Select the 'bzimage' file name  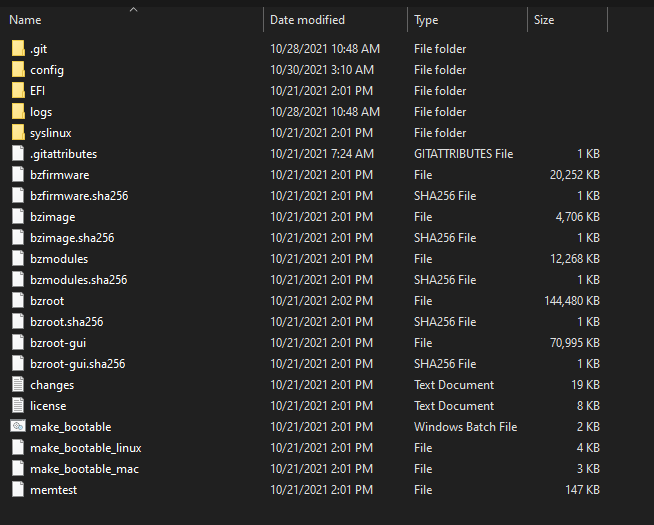point(53,217)
